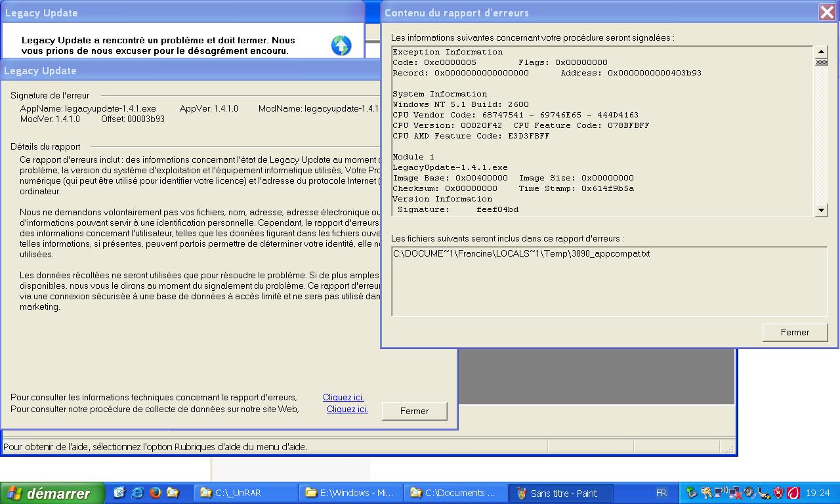
Task: Click the 'CPU Vendor Code' line
Action: (x=515, y=115)
